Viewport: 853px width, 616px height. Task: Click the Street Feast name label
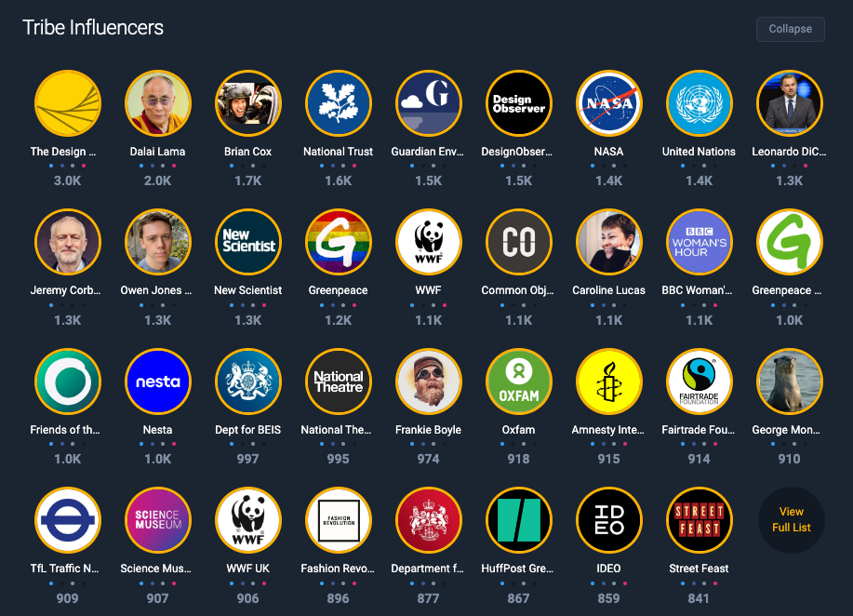point(699,569)
